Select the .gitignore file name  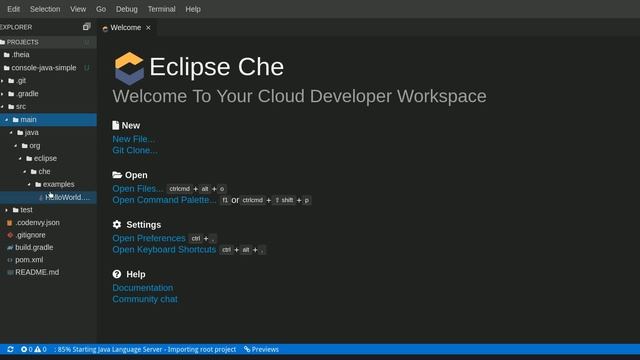pyautogui.click(x=31, y=235)
